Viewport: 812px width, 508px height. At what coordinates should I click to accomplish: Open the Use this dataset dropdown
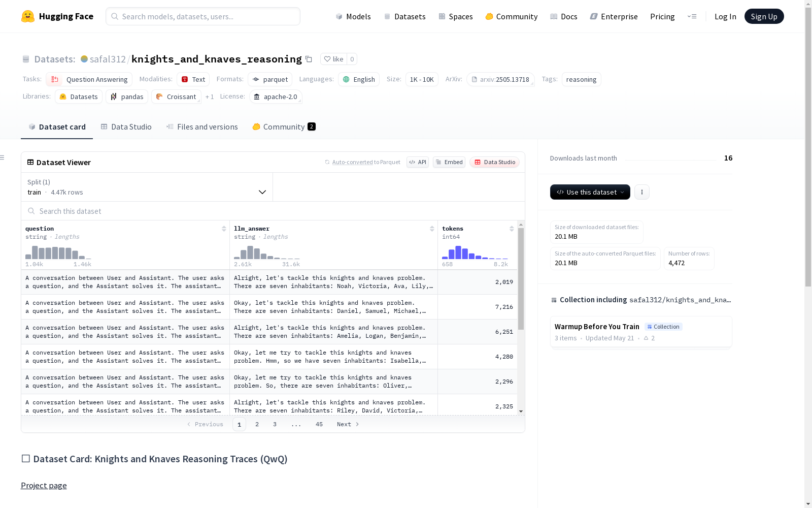tap(590, 192)
